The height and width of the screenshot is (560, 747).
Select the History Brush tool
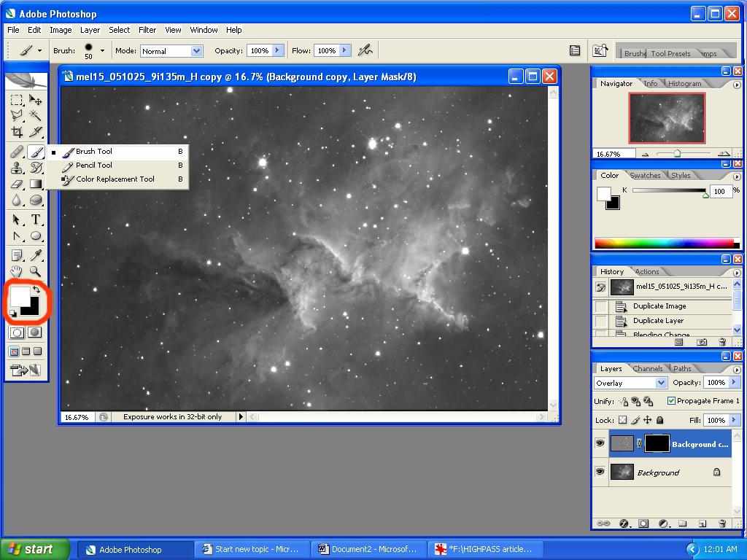(35, 168)
